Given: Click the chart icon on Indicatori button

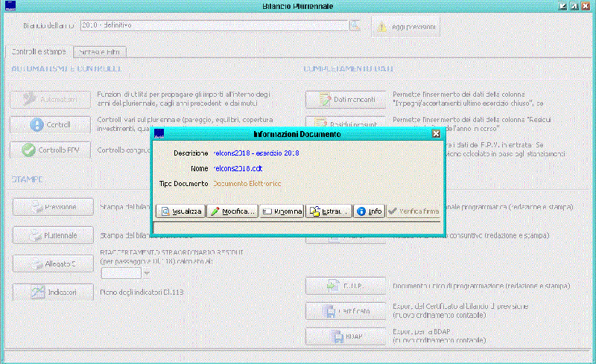Looking at the screenshot, I should tap(38, 293).
